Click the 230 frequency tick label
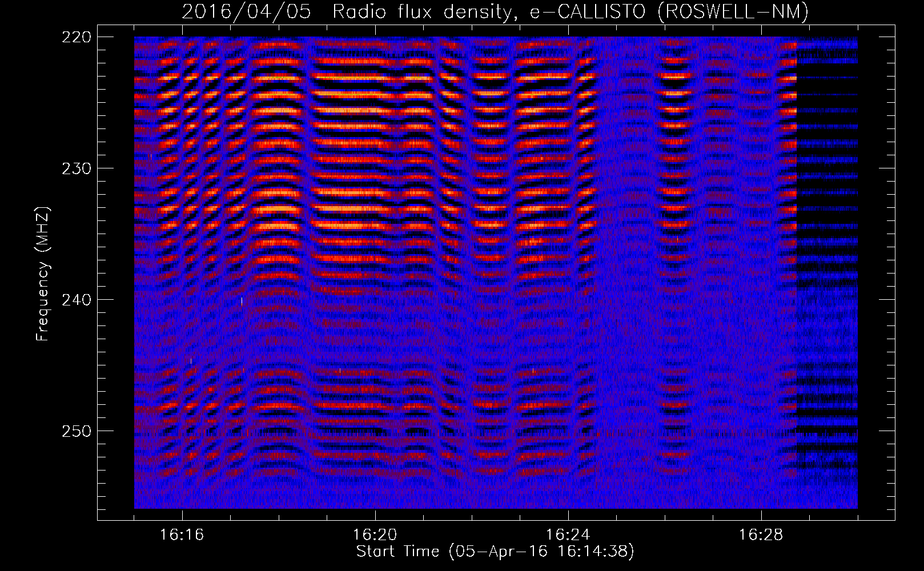Viewport: 924px width, 571px height. tap(76, 168)
